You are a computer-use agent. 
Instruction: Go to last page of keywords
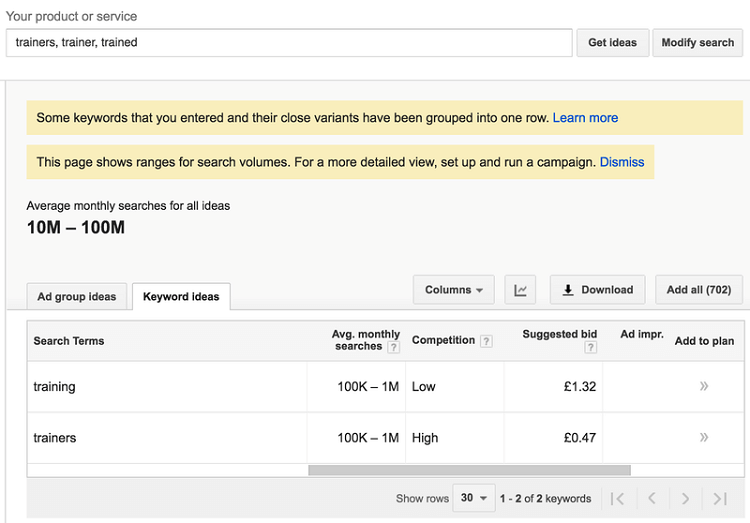point(720,499)
